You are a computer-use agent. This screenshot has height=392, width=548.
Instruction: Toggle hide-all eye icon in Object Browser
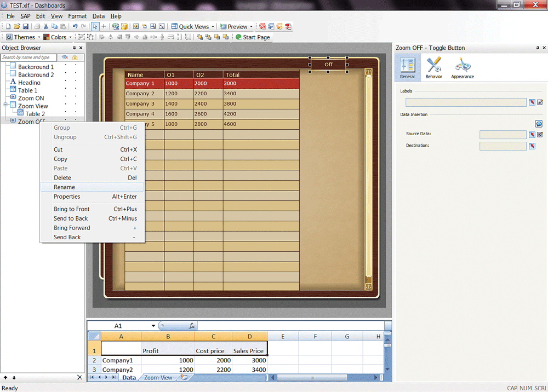[65, 57]
